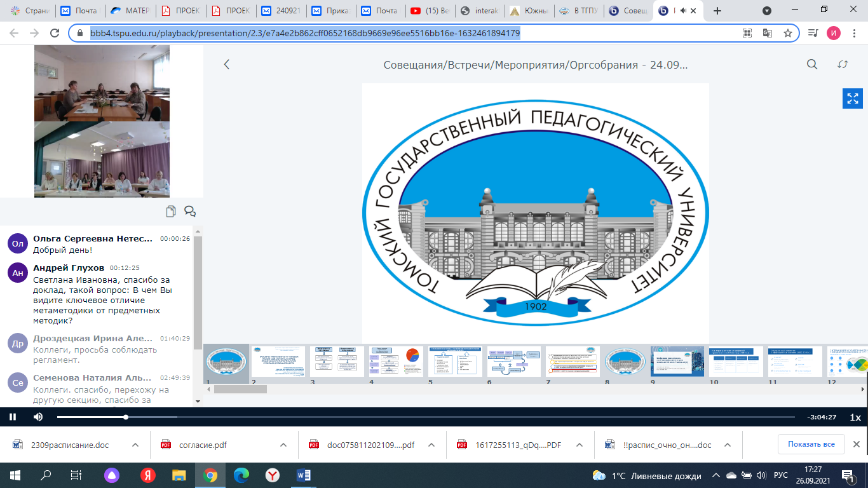Open a new browser tab
This screenshot has height=488, width=868.
[717, 11]
